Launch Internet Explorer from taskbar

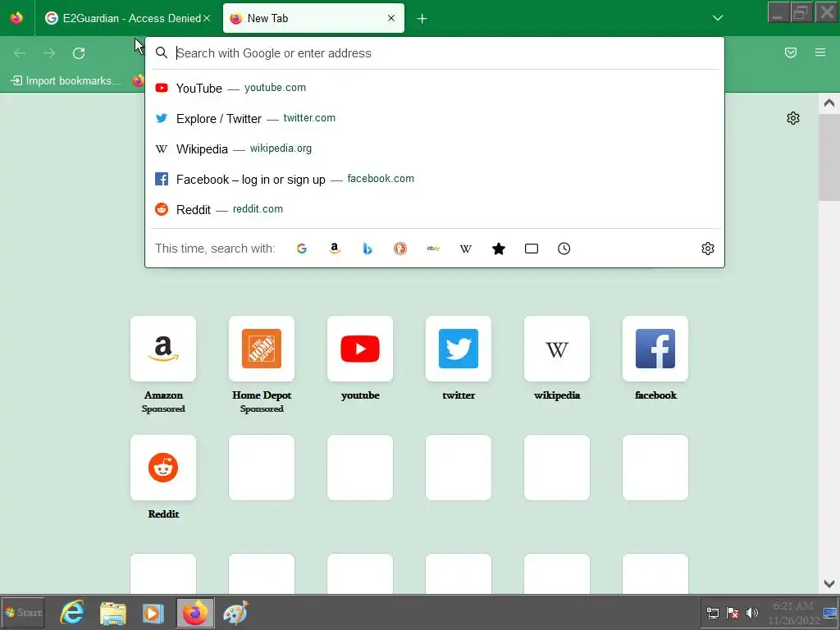point(72,612)
